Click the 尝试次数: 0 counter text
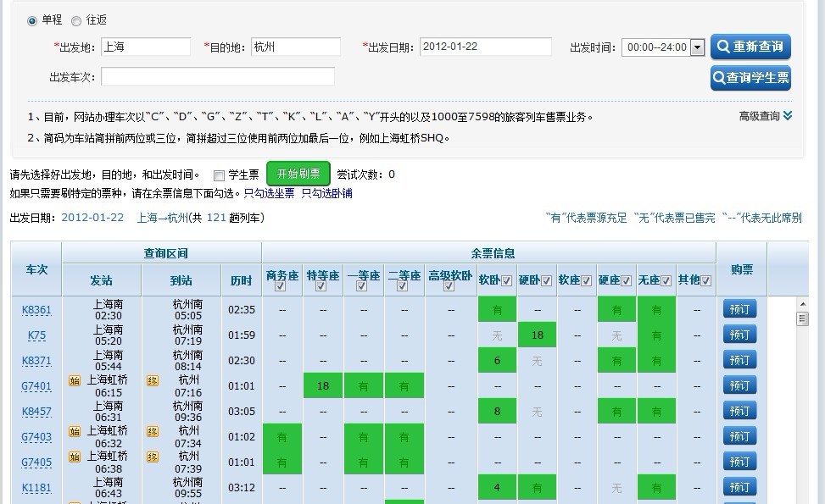825x504 pixels. pyautogui.click(x=365, y=174)
